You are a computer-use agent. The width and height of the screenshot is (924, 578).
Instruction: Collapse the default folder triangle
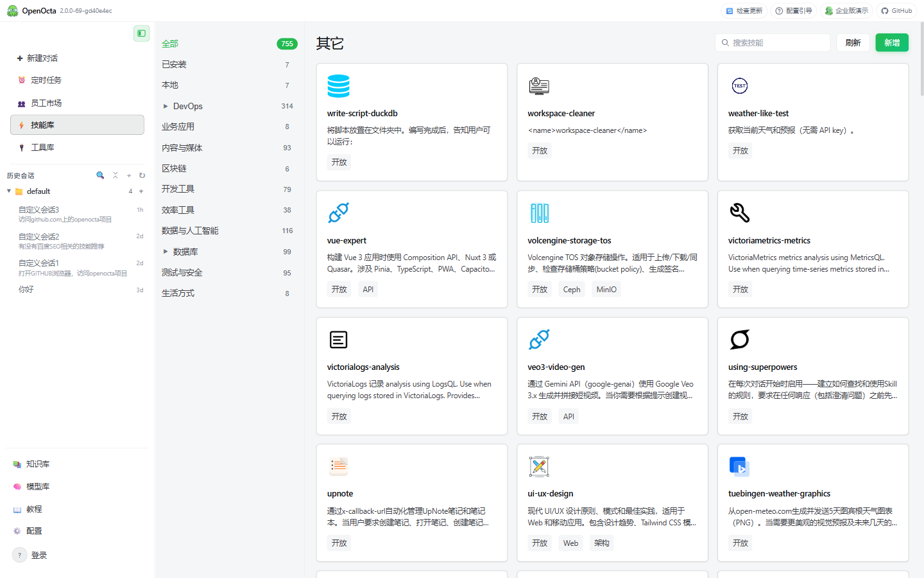point(9,191)
